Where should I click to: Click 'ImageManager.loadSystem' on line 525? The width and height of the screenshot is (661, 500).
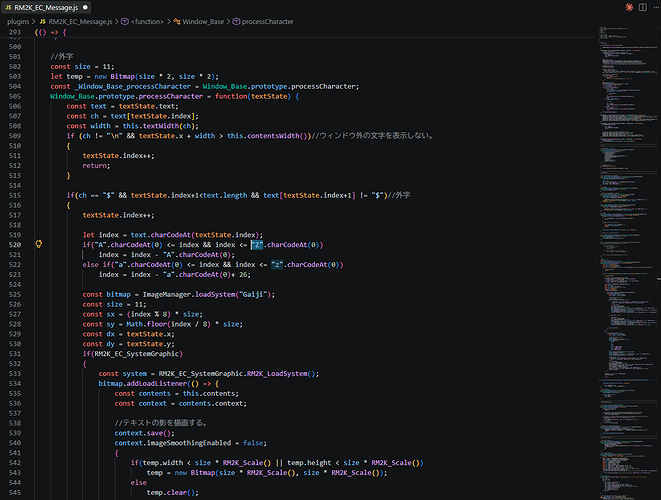click(189, 294)
